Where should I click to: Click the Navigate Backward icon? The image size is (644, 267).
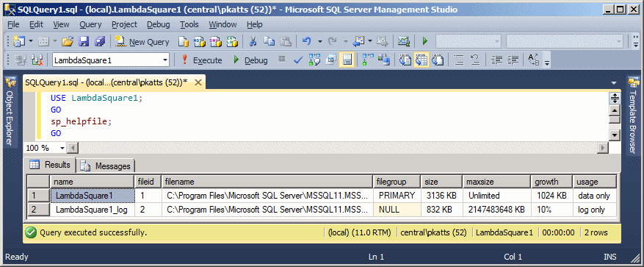[359, 41]
